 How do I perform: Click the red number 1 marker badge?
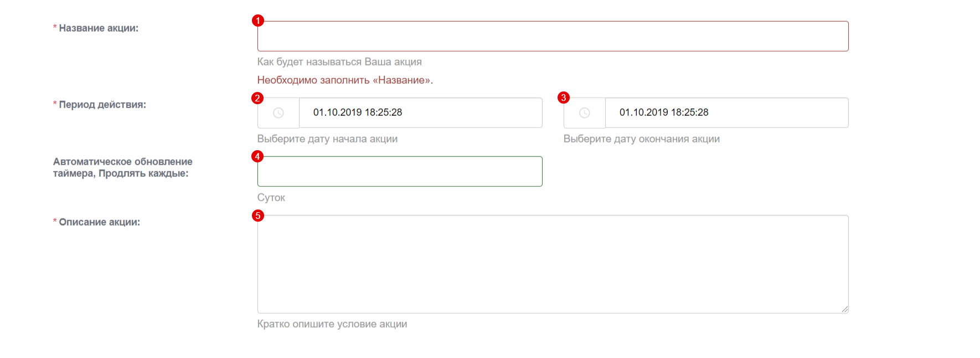[258, 21]
